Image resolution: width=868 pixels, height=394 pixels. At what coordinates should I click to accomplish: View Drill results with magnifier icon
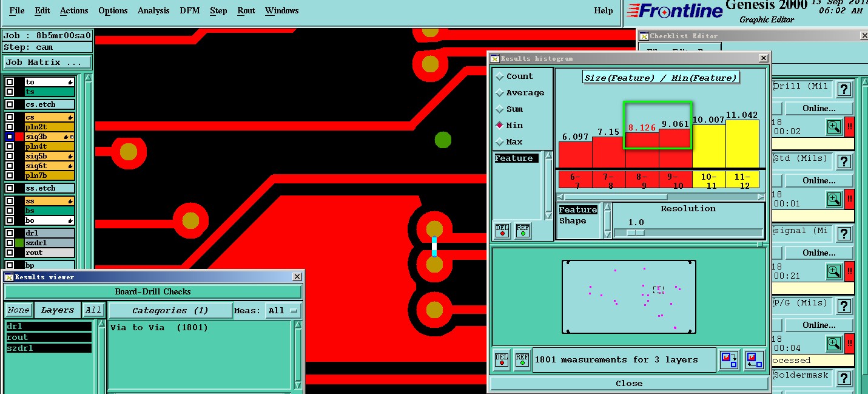(834, 126)
